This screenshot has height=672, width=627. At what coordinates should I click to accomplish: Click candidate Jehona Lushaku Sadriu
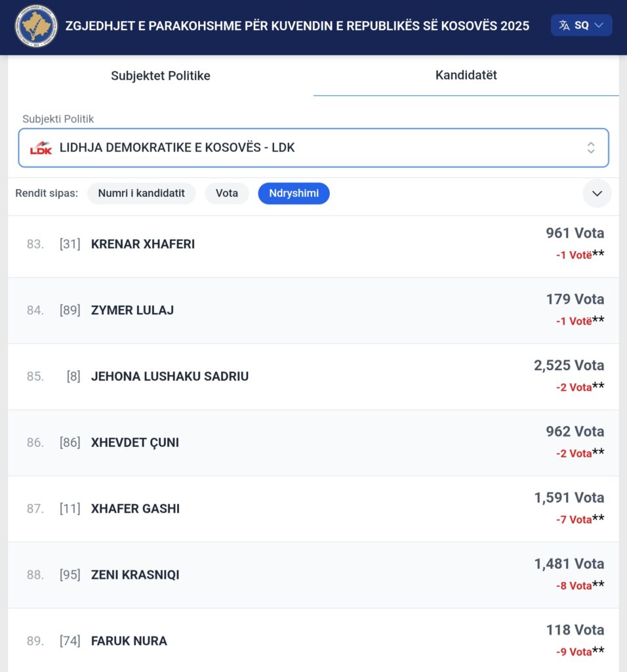click(170, 377)
